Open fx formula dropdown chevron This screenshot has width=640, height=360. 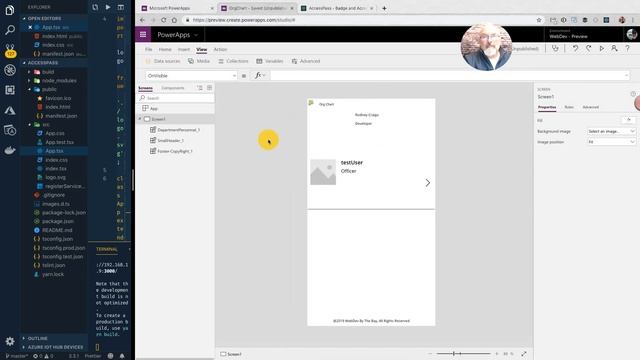click(264, 76)
